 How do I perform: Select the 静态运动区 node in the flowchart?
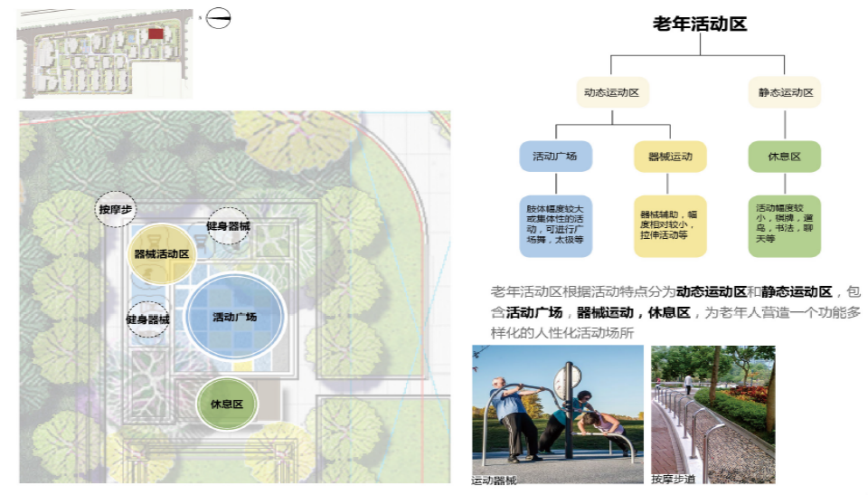[x=786, y=92]
